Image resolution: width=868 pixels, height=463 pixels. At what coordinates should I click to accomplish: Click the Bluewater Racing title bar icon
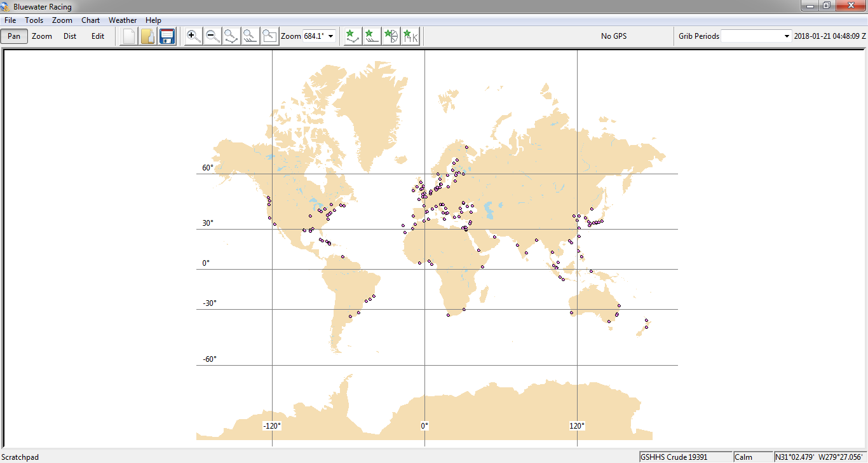(6, 6)
